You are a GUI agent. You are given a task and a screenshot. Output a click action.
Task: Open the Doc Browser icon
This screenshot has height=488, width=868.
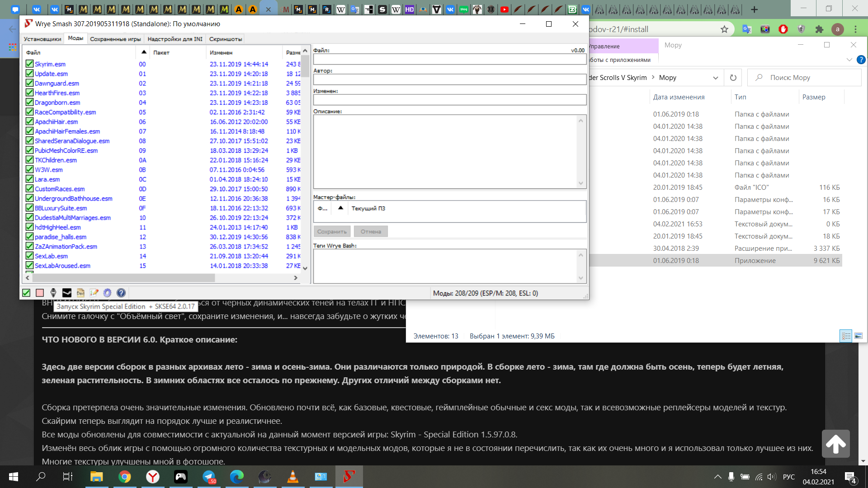[80, 293]
